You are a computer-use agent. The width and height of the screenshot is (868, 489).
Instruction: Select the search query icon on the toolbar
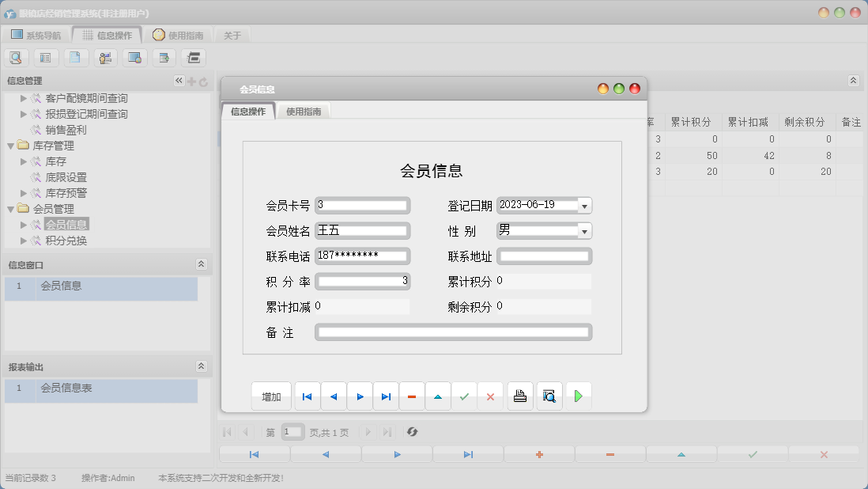click(16, 57)
